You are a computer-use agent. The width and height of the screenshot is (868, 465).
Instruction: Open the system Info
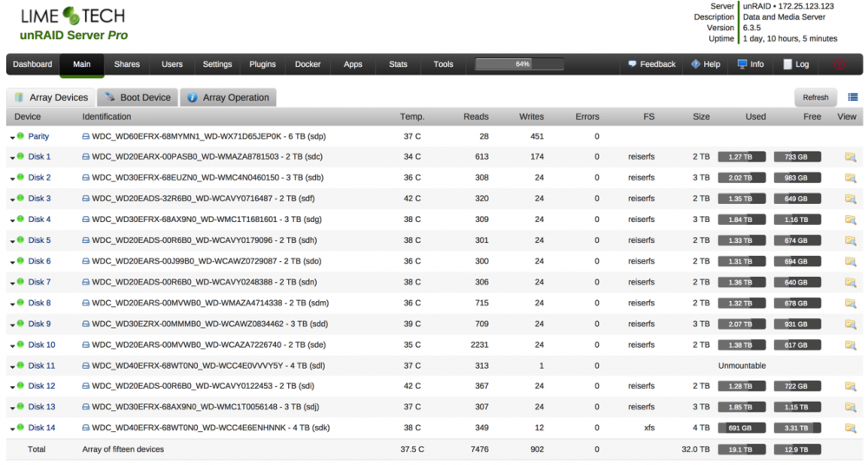[x=751, y=64]
